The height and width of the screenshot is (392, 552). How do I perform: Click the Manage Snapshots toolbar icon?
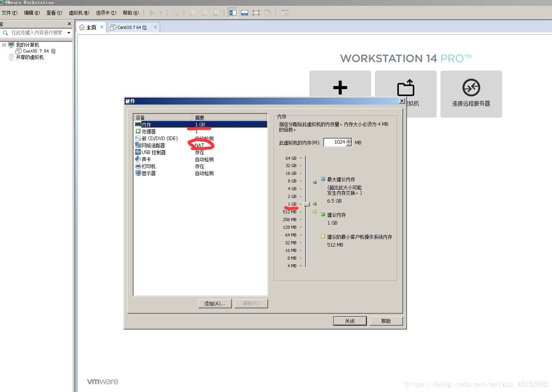point(216,13)
